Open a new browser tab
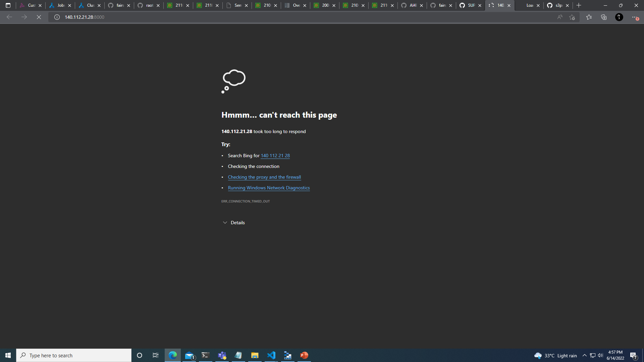Viewport: 644px width, 362px height. 579,5
